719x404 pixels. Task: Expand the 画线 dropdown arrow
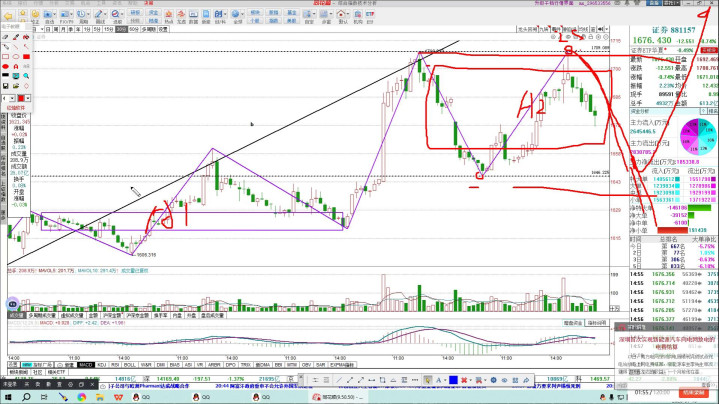click(105, 14)
